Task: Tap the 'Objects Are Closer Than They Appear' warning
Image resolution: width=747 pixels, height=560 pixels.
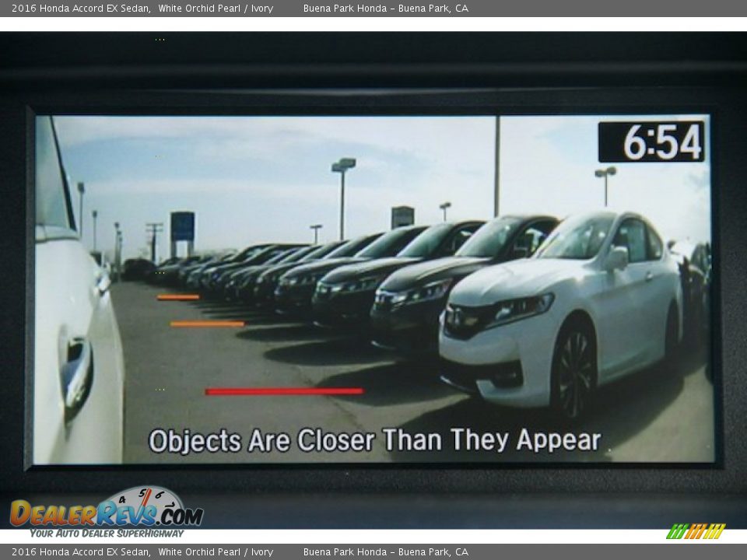Action: click(374, 440)
